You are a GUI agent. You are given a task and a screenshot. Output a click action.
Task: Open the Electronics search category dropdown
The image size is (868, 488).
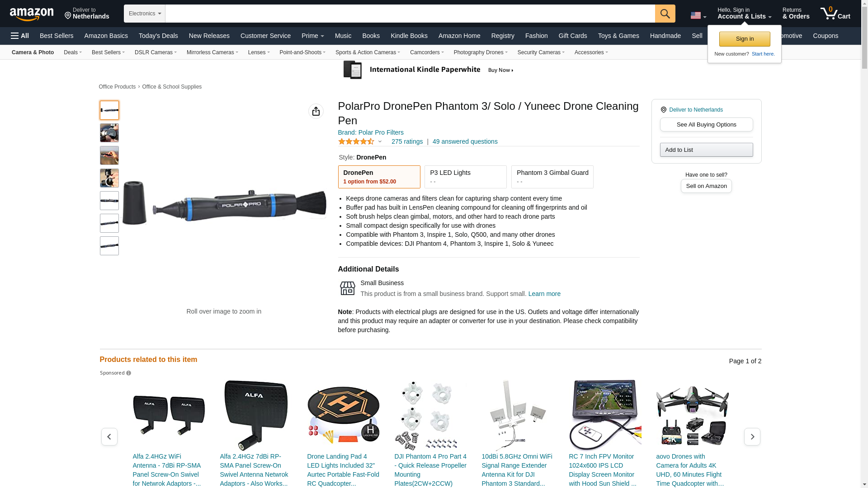[x=145, y=14]
